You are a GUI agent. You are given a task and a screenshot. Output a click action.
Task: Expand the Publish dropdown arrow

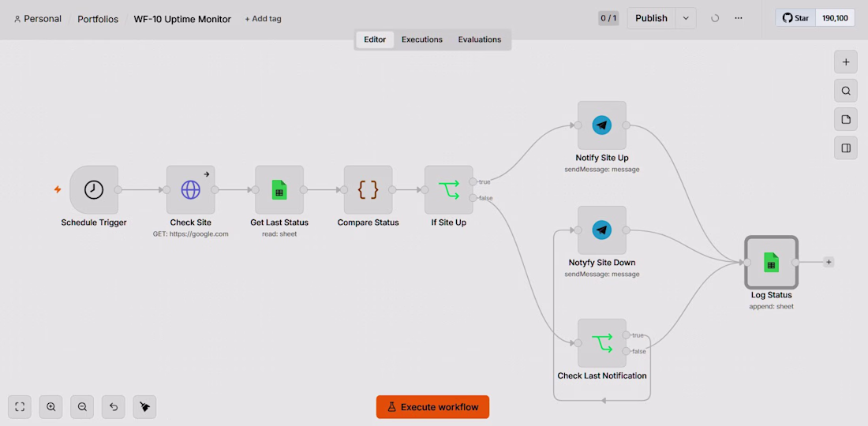coord(686,18)
